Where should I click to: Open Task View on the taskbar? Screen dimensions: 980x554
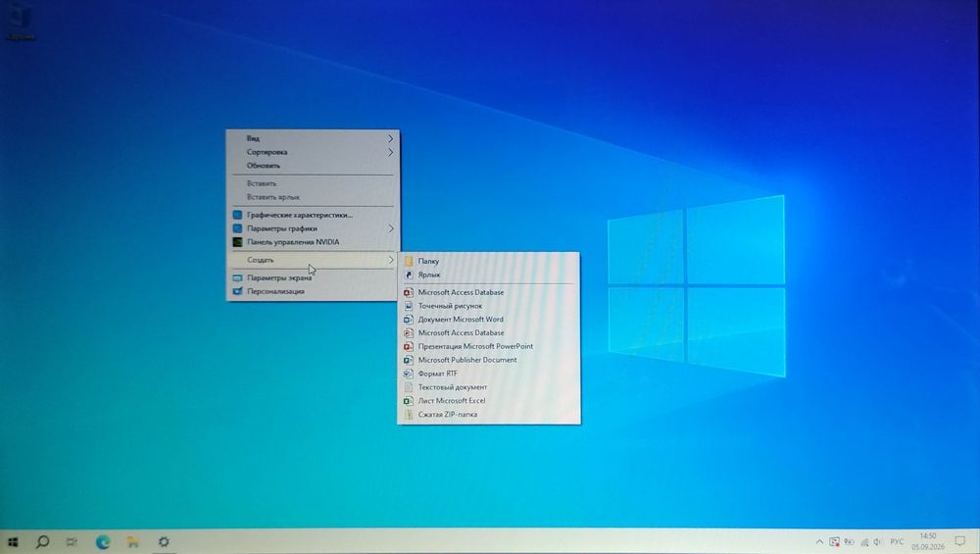pyautogui.click(x=72, y=542)
